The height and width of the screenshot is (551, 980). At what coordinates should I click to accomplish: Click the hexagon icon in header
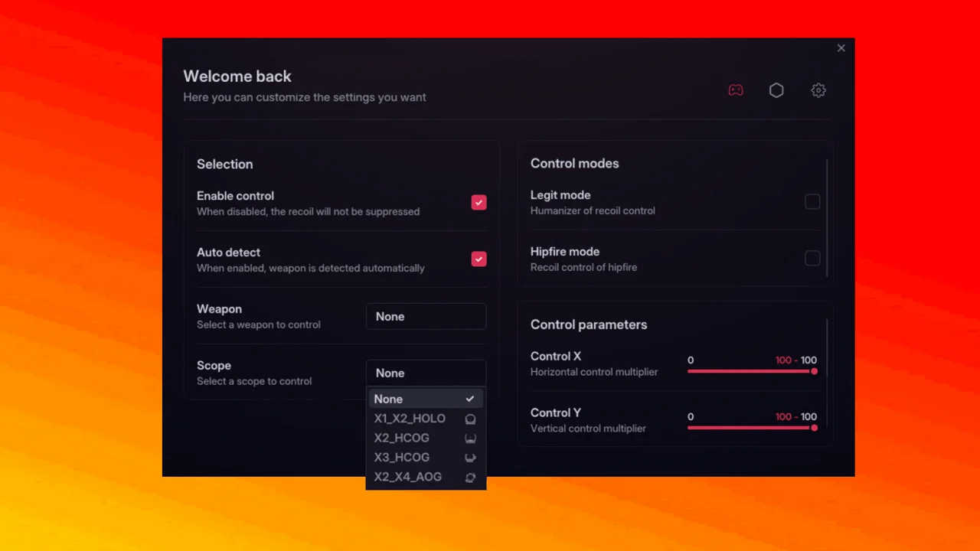776,90
